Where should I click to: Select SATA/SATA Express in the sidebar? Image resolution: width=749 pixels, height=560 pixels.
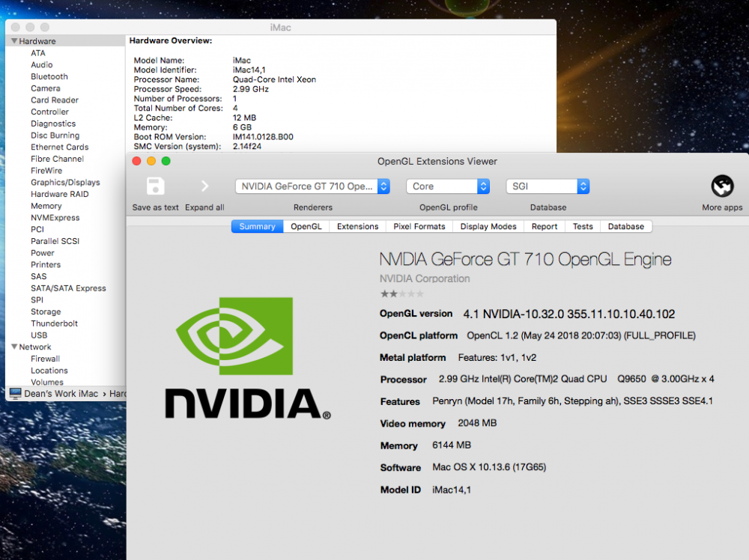pyautogui.click(x=68, y=288)
